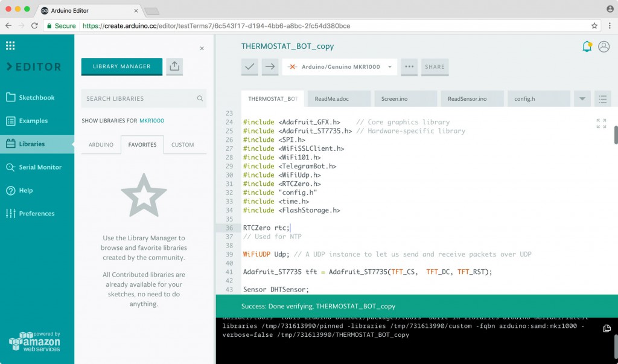Image resolution: width=618 pixels, height=364 pixels.
Task: Open the Arduino/Genuino MKR1000 board dropdown
Action: tap(340, 67)
